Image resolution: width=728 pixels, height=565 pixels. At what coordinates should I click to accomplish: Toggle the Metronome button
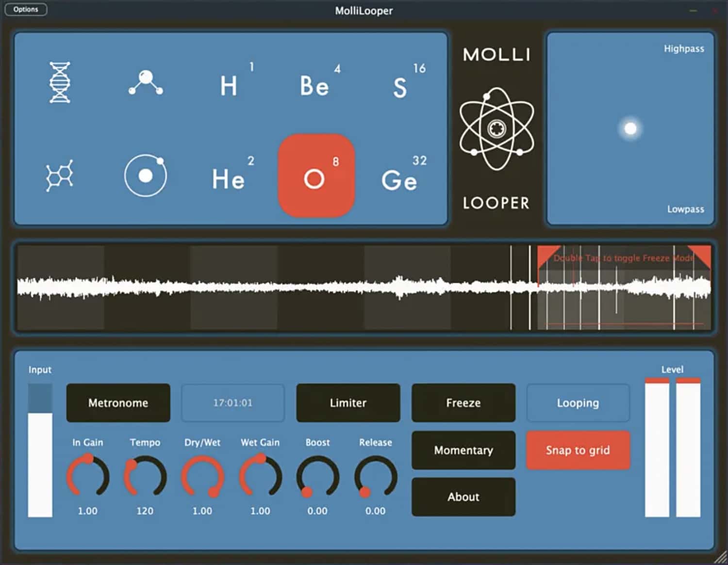tap(118, 403)
